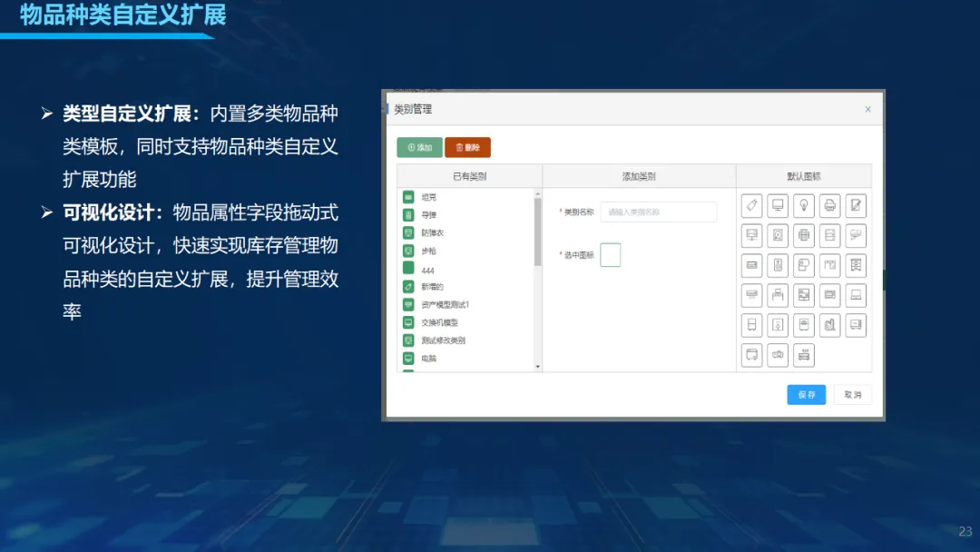Select the 测试修改类别 category row

(x=467, y=340)
